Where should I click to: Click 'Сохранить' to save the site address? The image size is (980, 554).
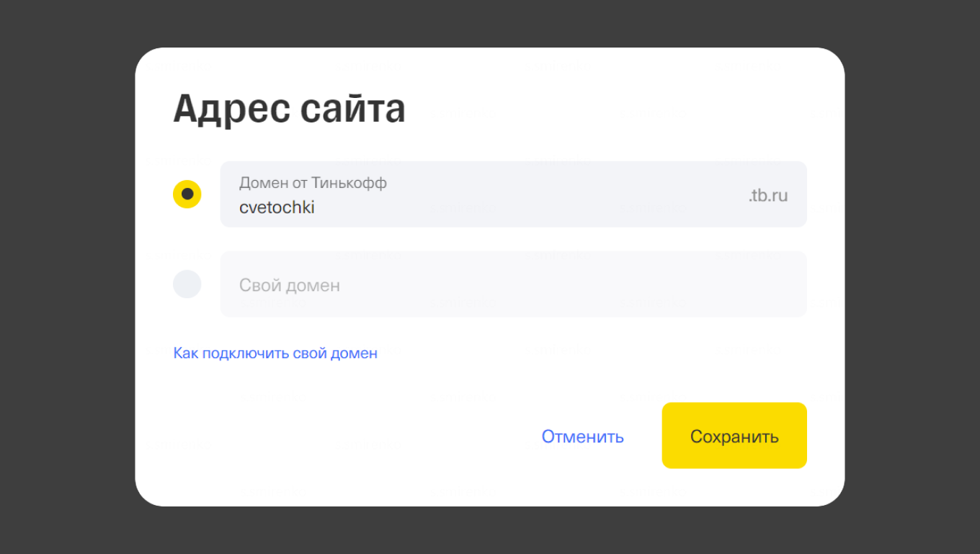(734, 435)
